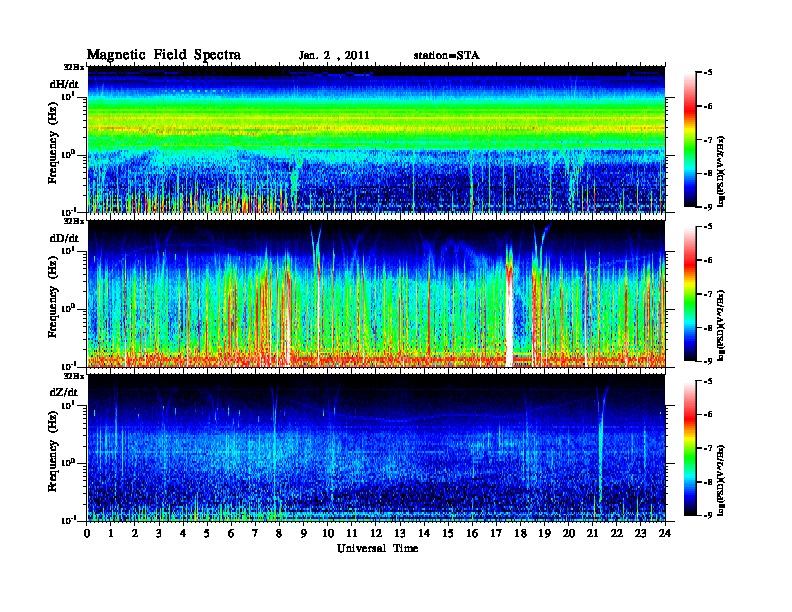Click the 32Hz label atop dZ/dt panel
The image size is (792, 612).
click(x=74, y=376)
